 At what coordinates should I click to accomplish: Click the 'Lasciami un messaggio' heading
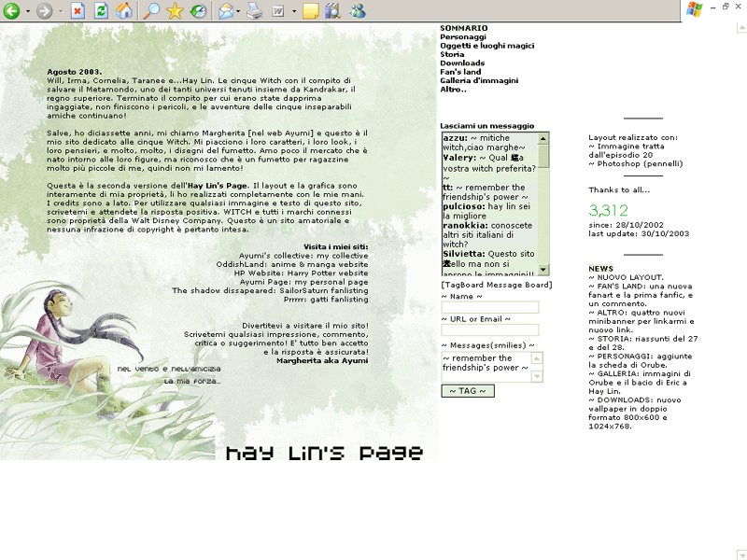(486, 126)
